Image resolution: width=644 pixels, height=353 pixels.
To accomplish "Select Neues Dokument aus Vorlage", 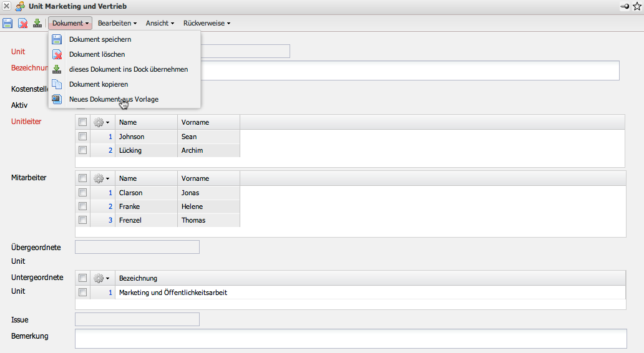I will [114, 99].
